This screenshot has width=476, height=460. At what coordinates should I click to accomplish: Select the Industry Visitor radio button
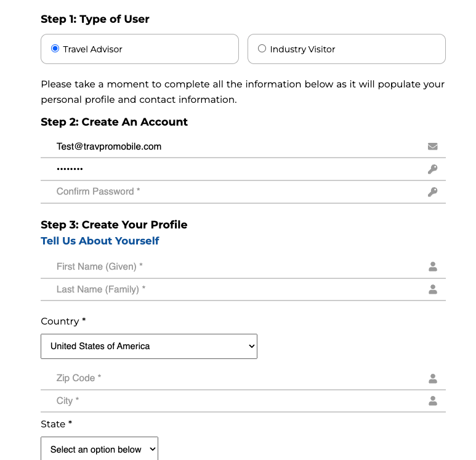point(262,49)
